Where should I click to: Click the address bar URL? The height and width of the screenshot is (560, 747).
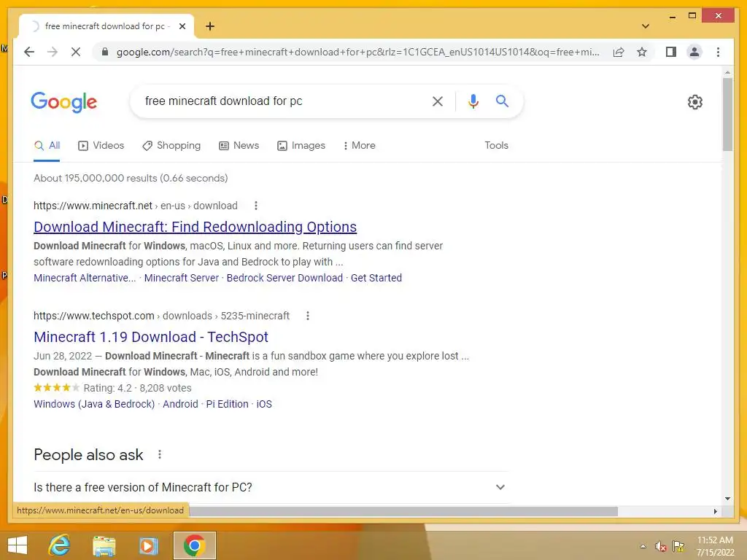click(357, 52)
